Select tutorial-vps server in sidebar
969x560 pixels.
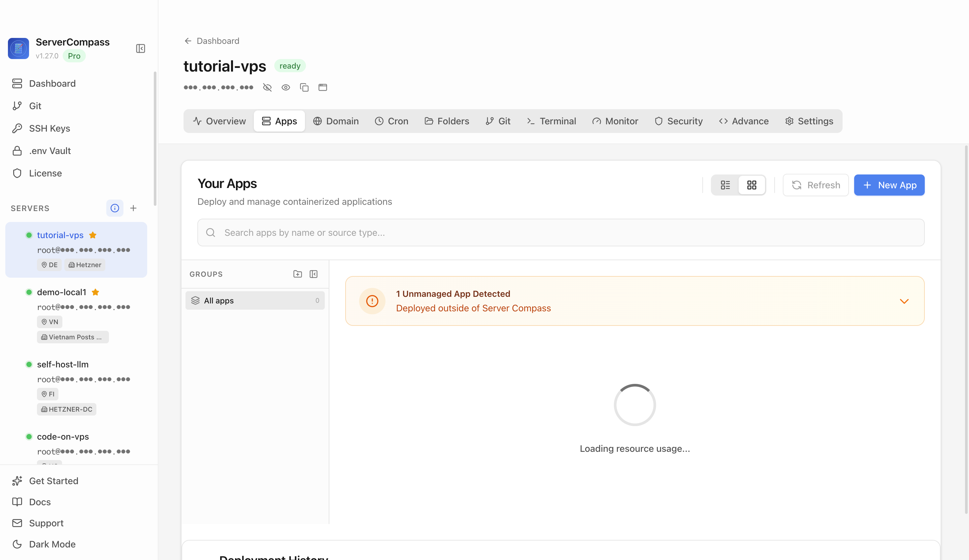(x=76, y=249)
